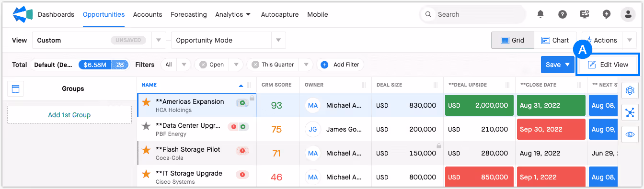Switch to the Forecasting tab
Viewport: 644px width, 189px height.
[x=189, y=14]
